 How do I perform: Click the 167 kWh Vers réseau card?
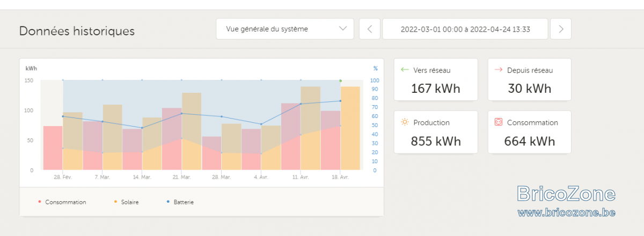pos(436,79)
